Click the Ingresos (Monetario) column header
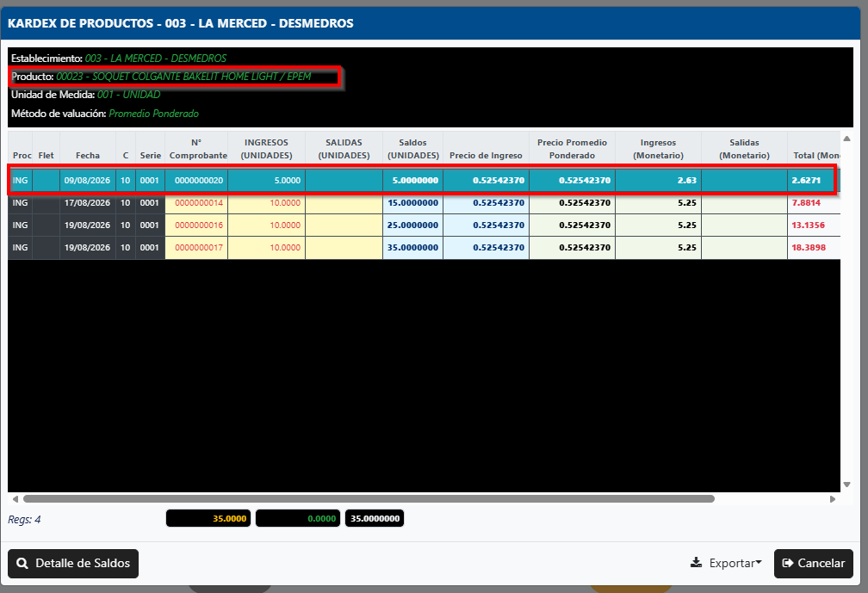The image size is (868, 593). pyautogui.click(x=658, y=148)
